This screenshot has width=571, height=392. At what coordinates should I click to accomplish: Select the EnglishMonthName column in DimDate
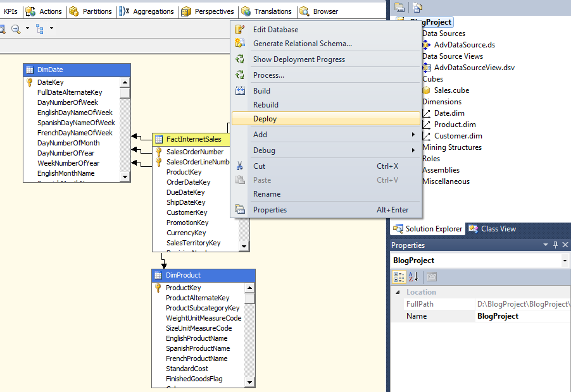pyautogui.click(x=66, y=173)
